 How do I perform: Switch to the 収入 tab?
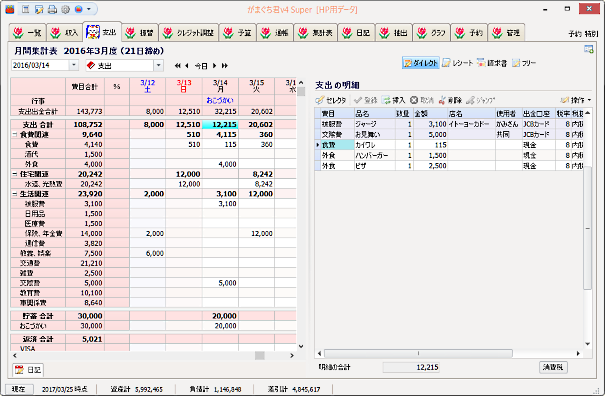(65, 33)
